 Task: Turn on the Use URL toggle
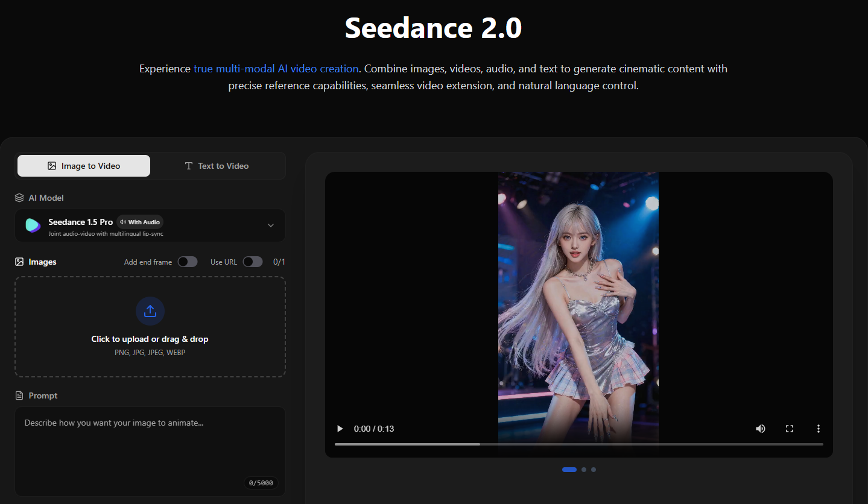pos(252,262)
